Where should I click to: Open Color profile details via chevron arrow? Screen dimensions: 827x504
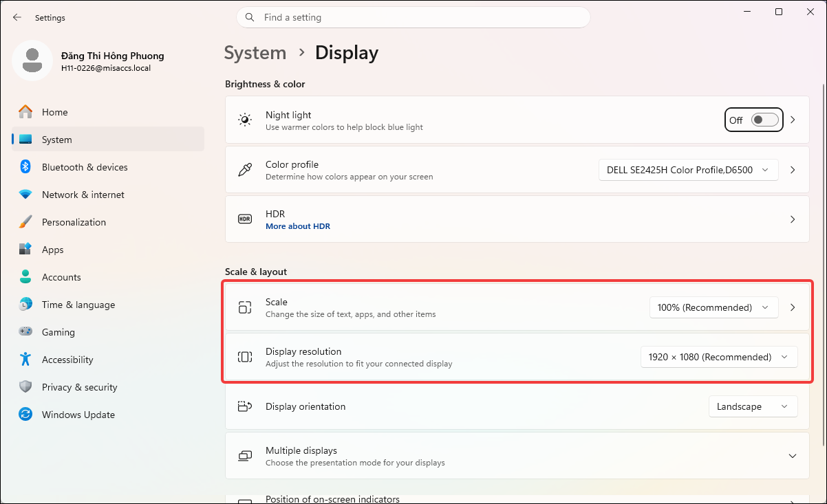tap(793, 170)
